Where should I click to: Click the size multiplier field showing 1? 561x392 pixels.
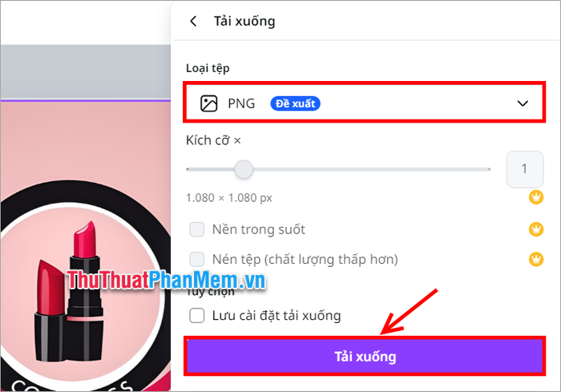pos(524,169)
